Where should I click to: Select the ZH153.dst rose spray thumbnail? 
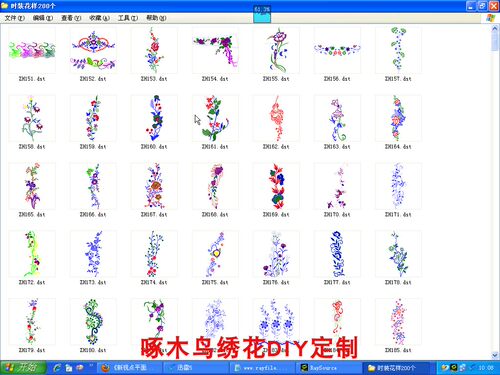tap(154, 51)
